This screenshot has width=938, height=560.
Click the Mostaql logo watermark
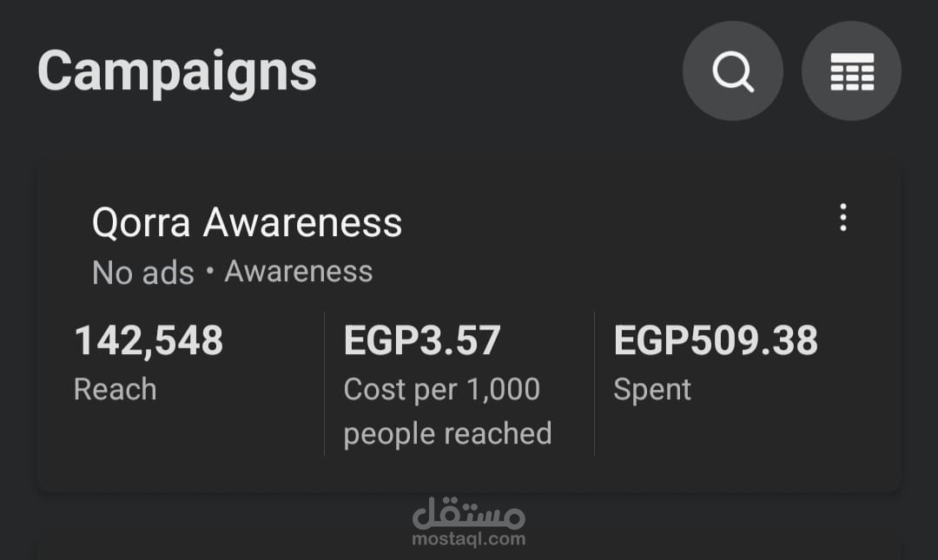[469, 514]
